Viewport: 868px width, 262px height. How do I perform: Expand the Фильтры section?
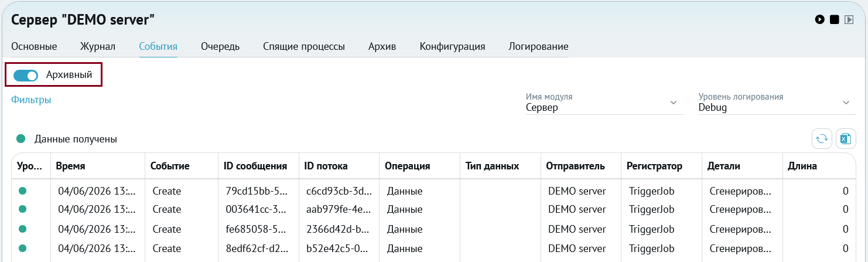31,100
